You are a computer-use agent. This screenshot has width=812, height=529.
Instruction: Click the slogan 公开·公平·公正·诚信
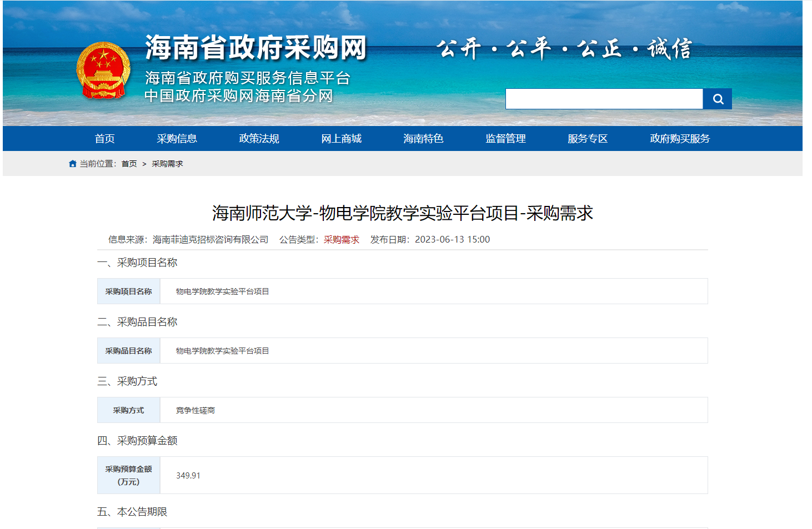tap(564, 49)
